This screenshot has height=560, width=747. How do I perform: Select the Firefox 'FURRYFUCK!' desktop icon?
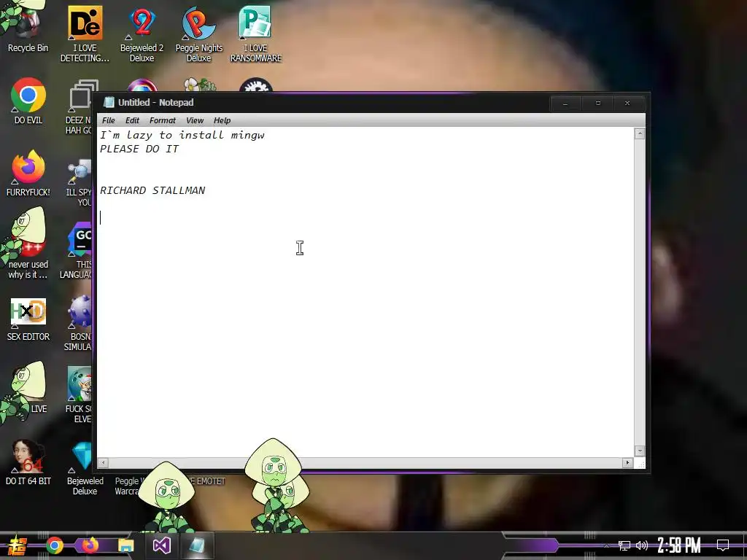[x=28, y=174]
